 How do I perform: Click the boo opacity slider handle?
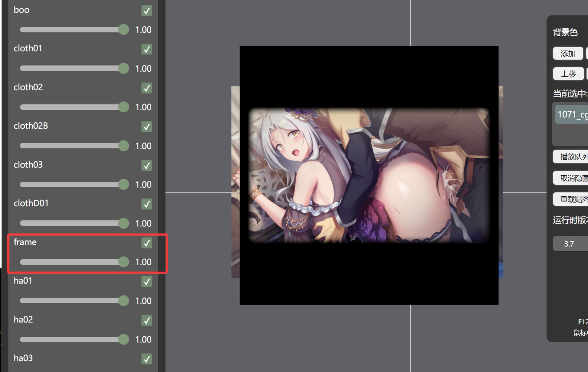(x=124, y=29)
